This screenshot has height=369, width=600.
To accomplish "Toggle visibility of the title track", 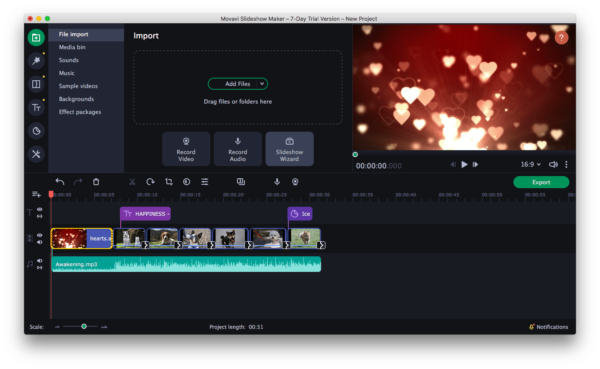I will (x=39, y=209).
